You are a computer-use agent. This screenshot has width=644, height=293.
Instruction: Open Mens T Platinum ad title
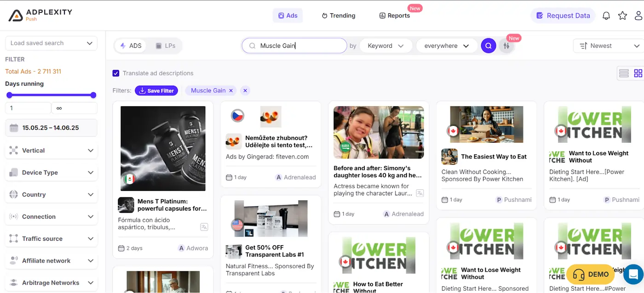[172, 205]
